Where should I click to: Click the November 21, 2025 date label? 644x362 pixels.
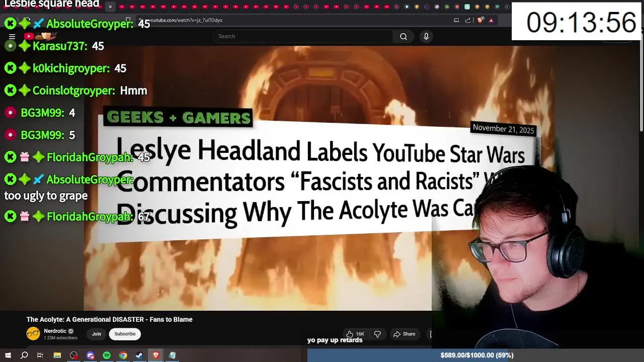[x=503, y=129]
